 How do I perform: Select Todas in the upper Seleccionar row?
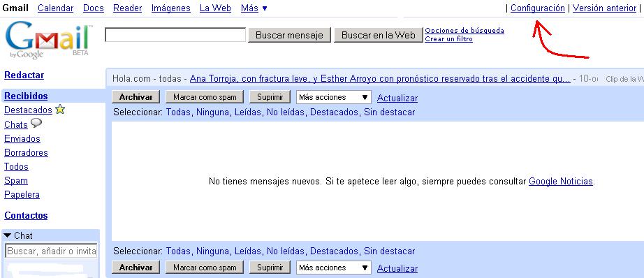[178, 112]
